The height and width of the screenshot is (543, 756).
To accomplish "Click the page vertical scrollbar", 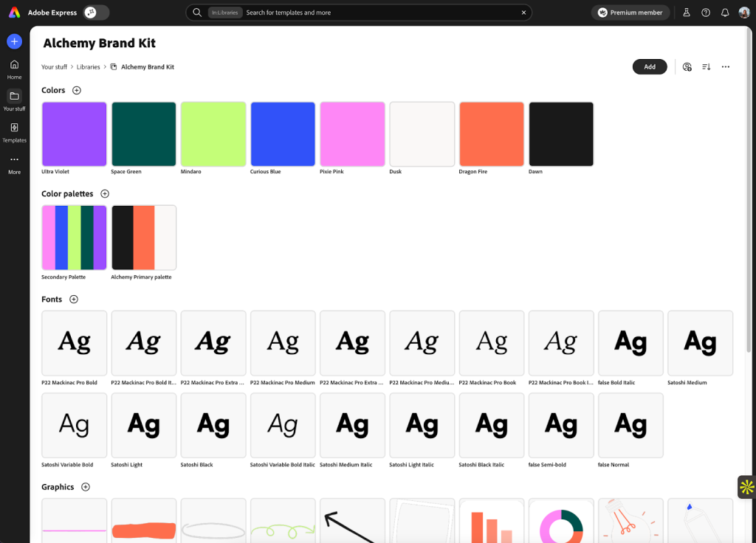I will click(x=749, y=190).
